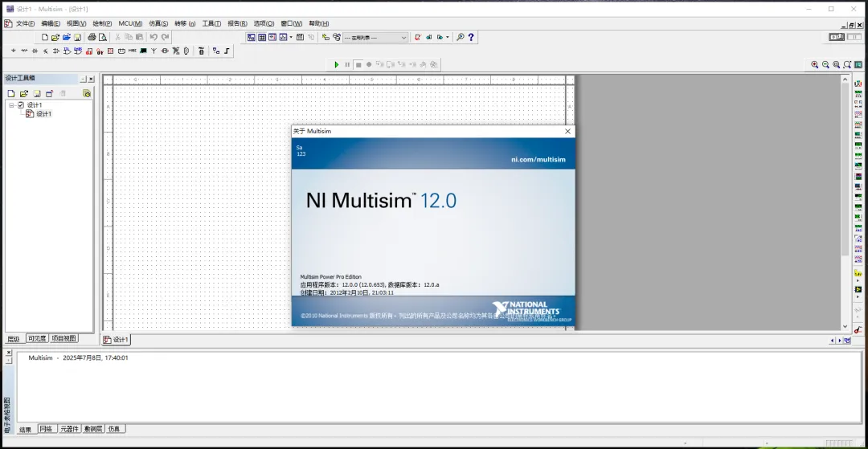Close the About Multisim dialog
The image size is (868, 449).
click(x=567, y=131)
